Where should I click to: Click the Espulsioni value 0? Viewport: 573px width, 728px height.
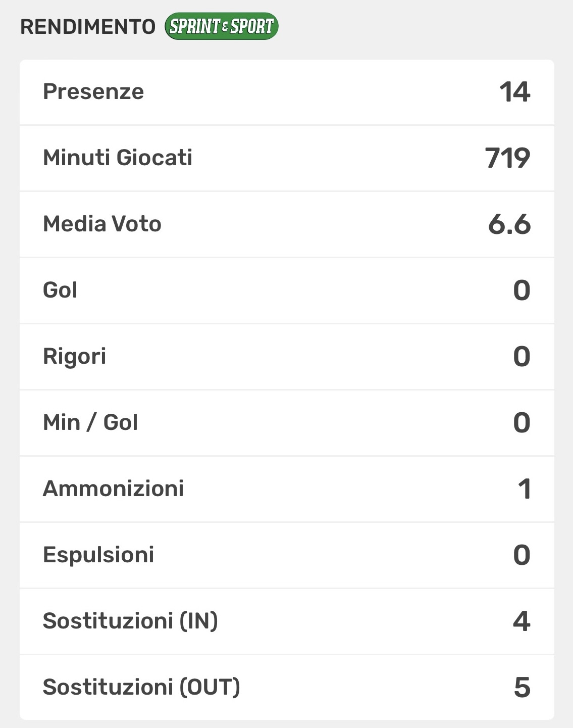[522, 555]
